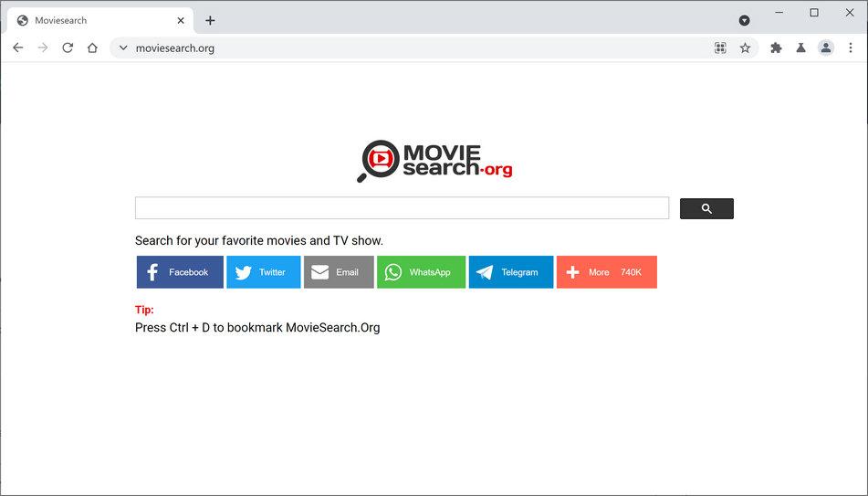Close the Moviesearch tab

coord(181,20)
